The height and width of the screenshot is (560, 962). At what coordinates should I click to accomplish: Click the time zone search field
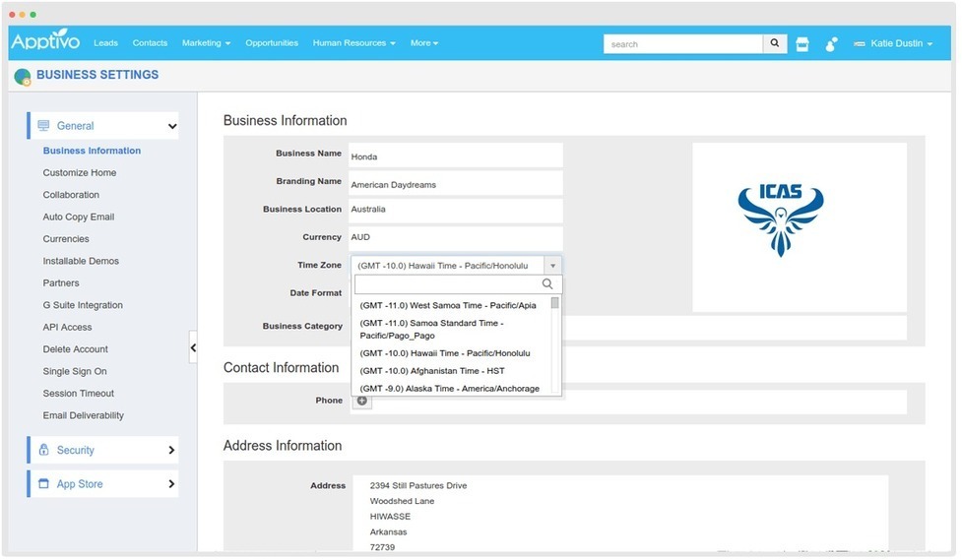(449, 284)
